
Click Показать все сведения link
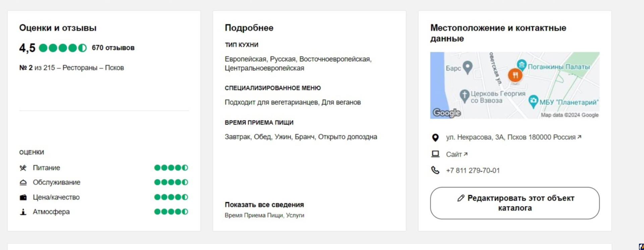[x=264, y=205]
